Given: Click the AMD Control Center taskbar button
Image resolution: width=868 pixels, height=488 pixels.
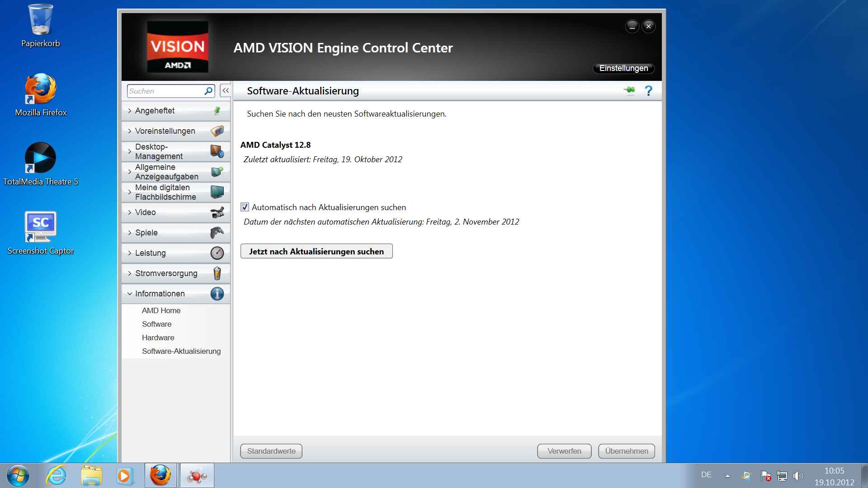Looking at the screenshot, I should tap(197, 475).
